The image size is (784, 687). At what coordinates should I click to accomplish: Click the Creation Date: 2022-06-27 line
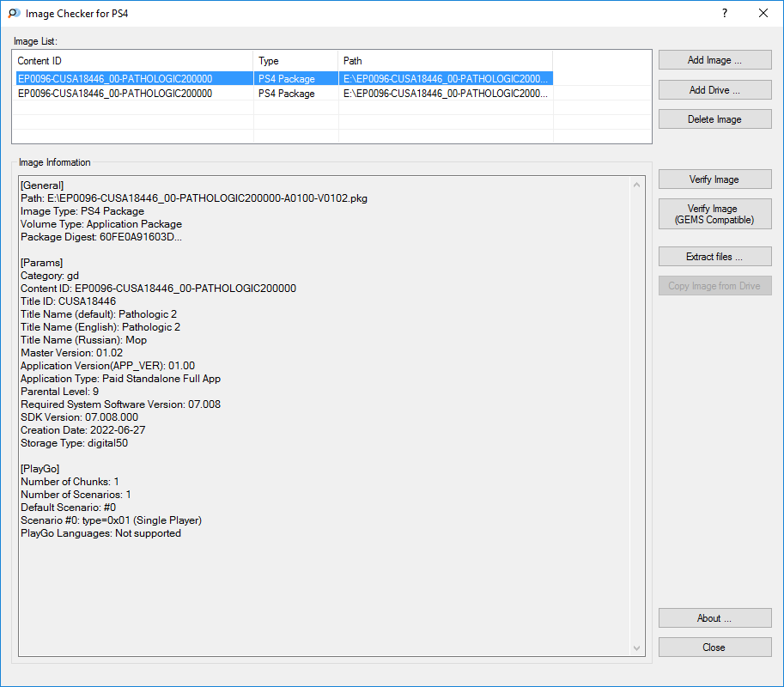83,430
